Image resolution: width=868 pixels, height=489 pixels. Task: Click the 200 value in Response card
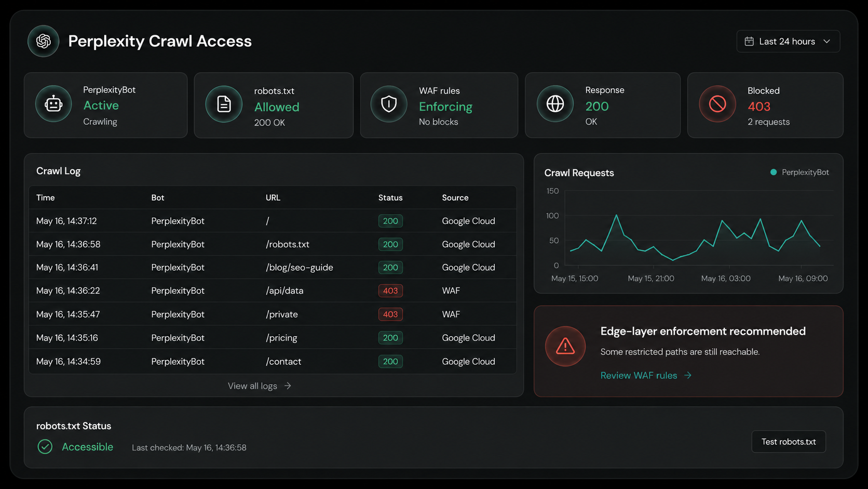coord(596,107)
